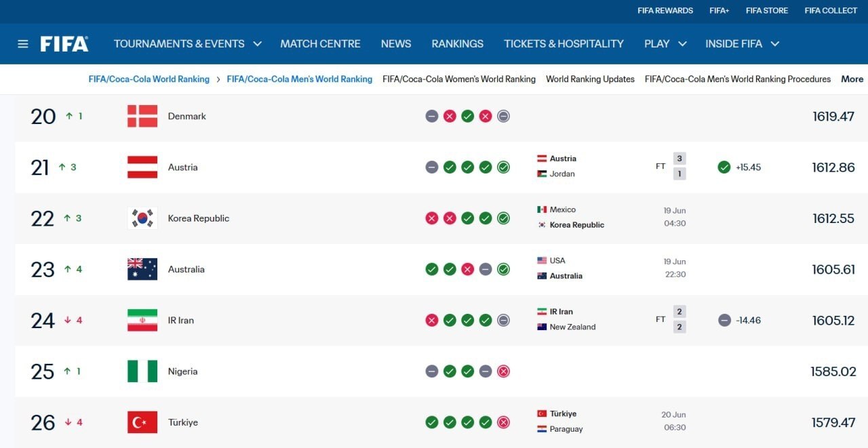868x448 pixels.
Task: Open the Mexico vs Korea Republic fixture
Action: [610, 218]
